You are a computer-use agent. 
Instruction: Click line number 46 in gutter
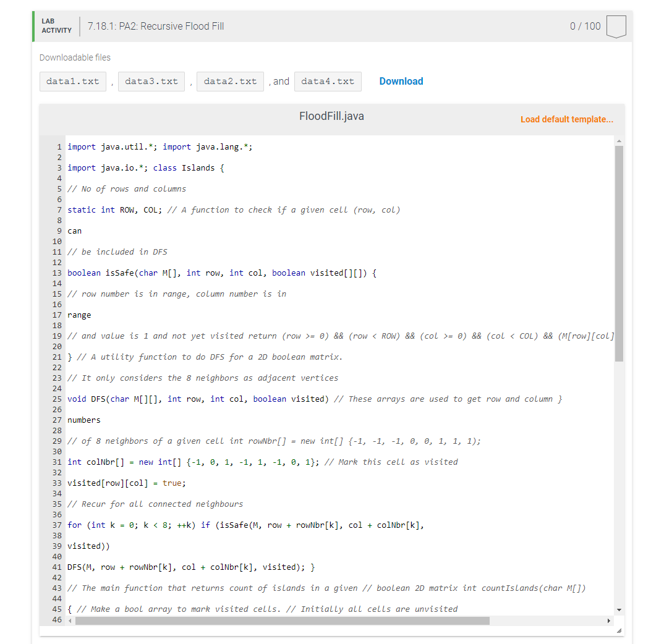(57, 620)
